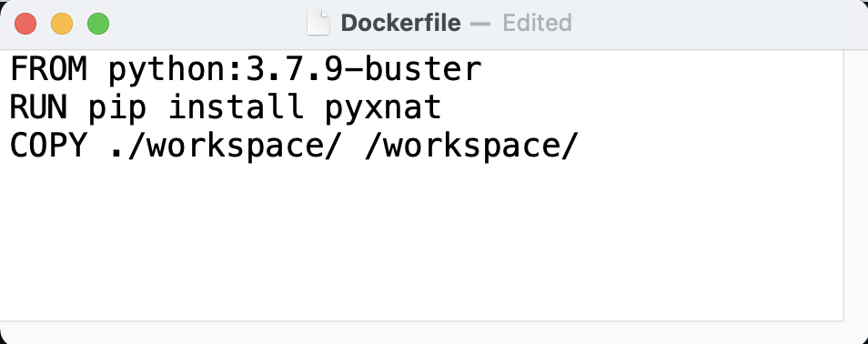868x344 pixels.
Task: Click the word install
Action: tap(236, 107)
